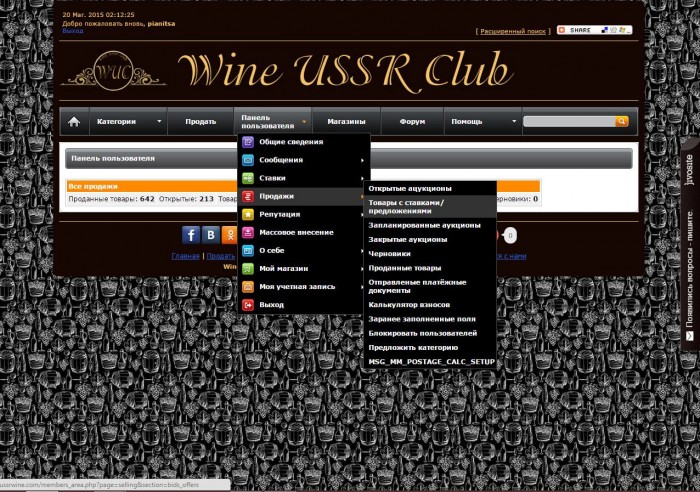Click the username pianitsa
Viewport: 700px width, 492px height.
click(x=161, y=24)
